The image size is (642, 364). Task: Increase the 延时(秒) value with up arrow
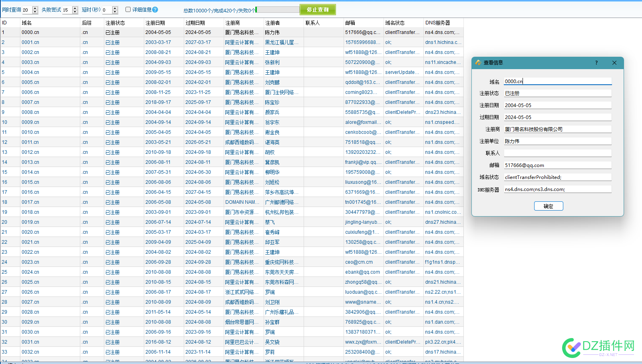pyautogui.click(x=115, y=8)
